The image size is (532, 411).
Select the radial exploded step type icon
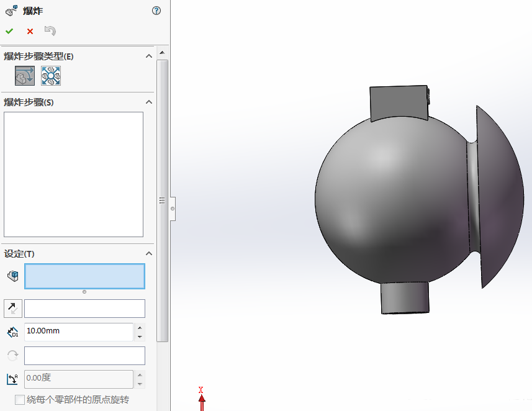pos(50,75)
